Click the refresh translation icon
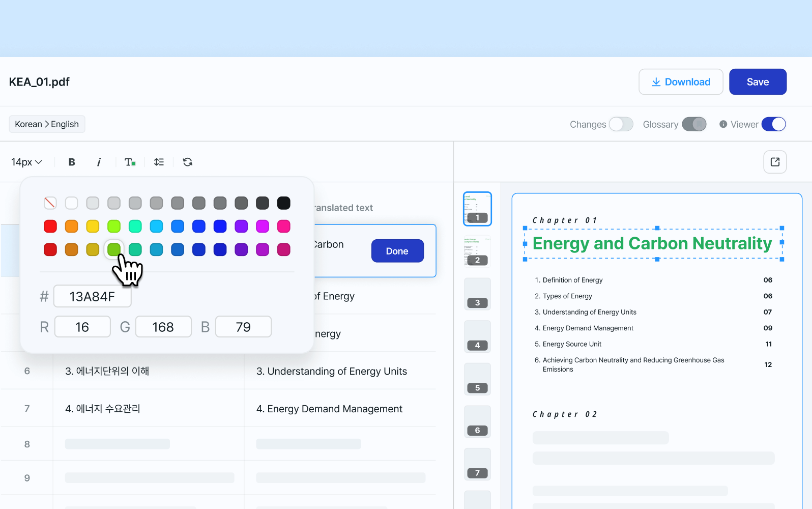The image size is (812, 509). (188, 162)
